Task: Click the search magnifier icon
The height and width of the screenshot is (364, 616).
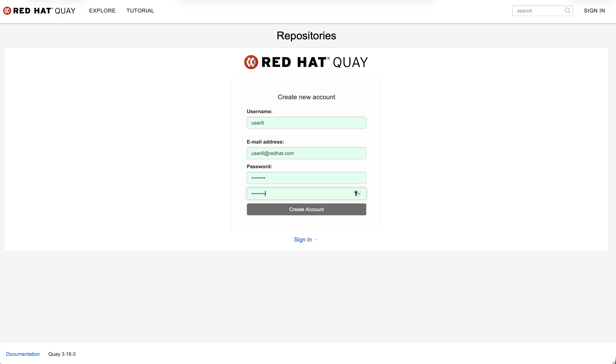Action: tap(567, 11)
